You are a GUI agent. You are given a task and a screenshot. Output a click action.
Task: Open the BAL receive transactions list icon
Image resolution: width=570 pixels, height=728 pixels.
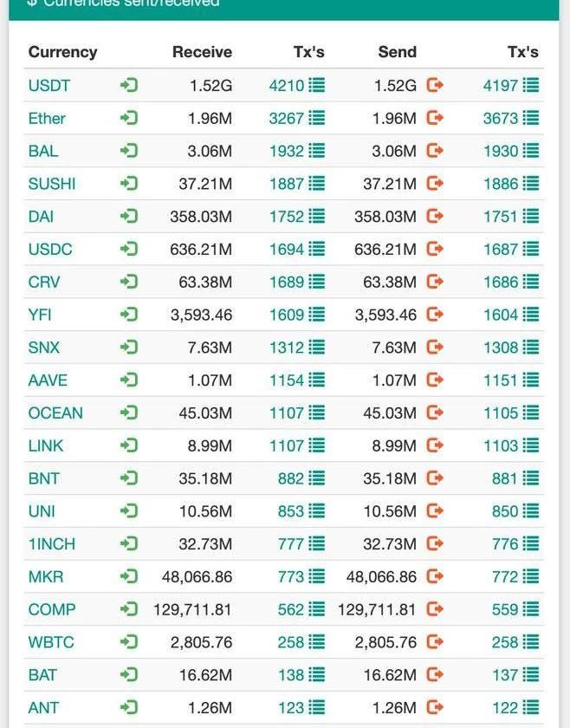[317, 151]
